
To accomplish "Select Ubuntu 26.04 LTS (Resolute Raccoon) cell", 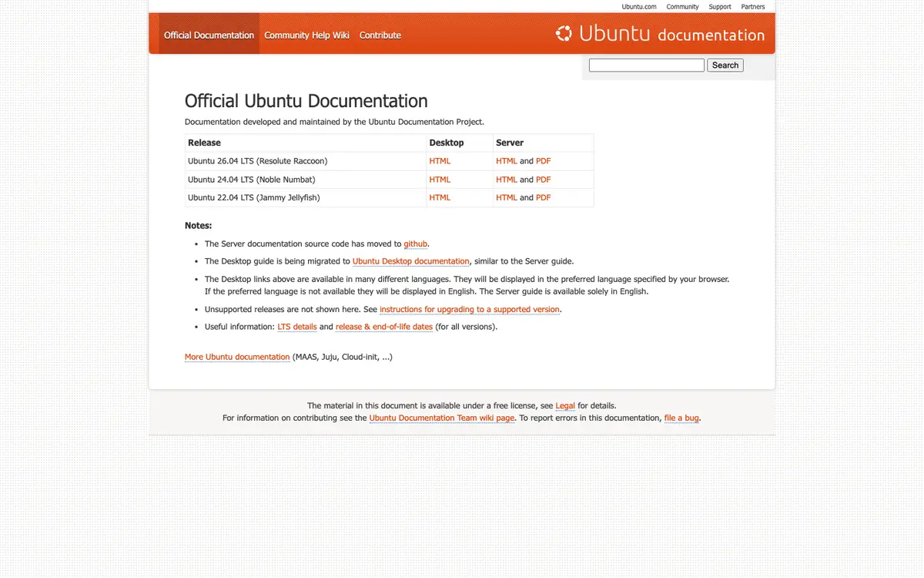I will [306, 161].
